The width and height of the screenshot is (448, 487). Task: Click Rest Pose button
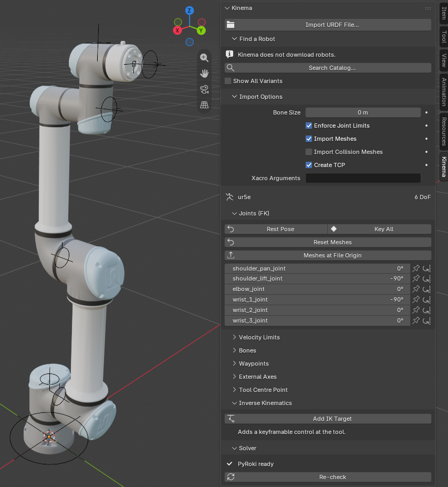click(276, 229)
